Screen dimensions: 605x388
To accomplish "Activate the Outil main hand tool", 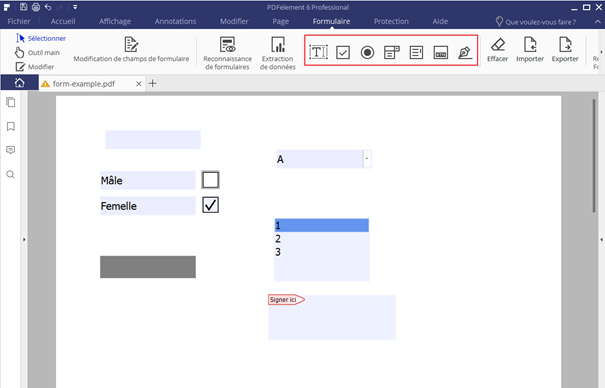I will tap(37, 52).
